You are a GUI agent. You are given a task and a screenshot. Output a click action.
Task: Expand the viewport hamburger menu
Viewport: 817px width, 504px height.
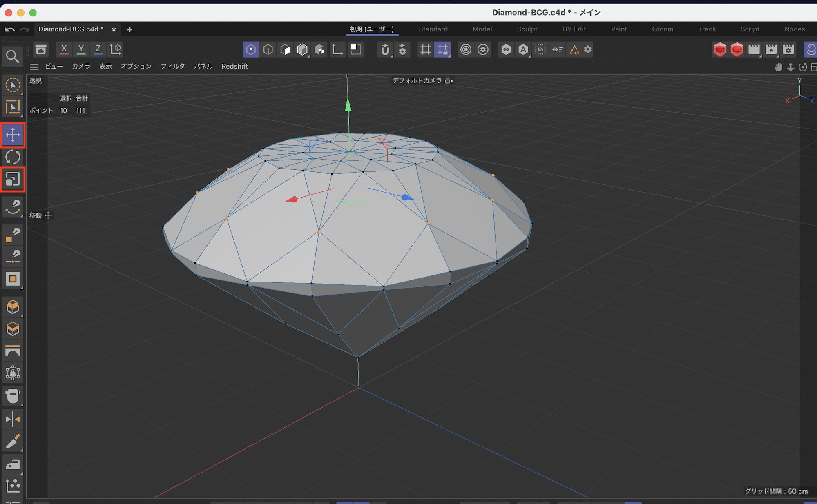[34, 67]
